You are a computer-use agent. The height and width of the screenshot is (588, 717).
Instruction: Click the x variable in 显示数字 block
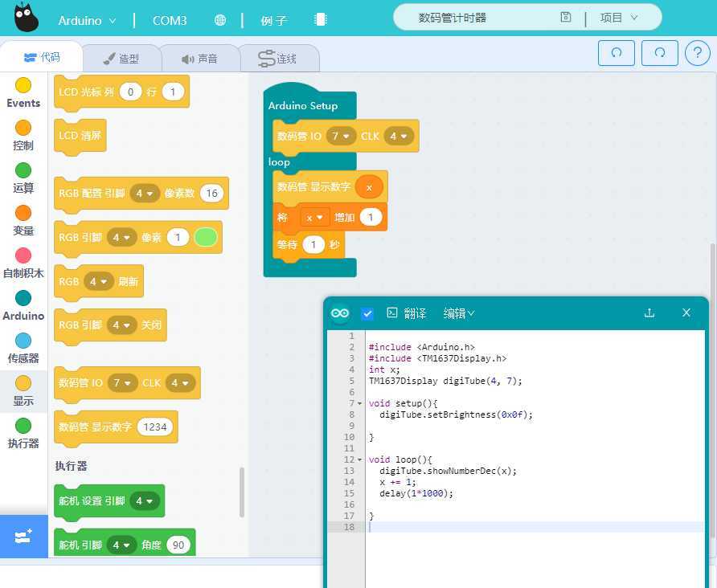(369, 187)
